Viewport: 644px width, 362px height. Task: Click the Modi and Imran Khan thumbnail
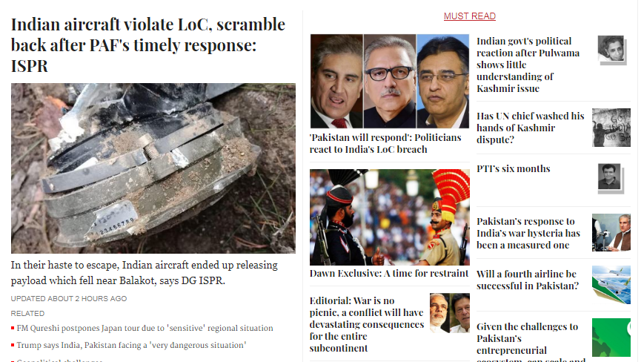coord(450,313)
